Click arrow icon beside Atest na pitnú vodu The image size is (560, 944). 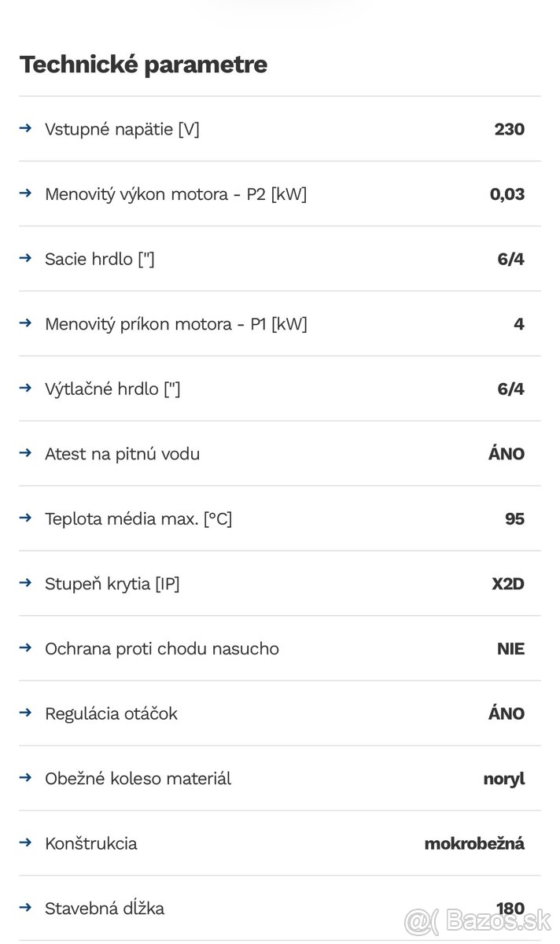tap(25, 452)
